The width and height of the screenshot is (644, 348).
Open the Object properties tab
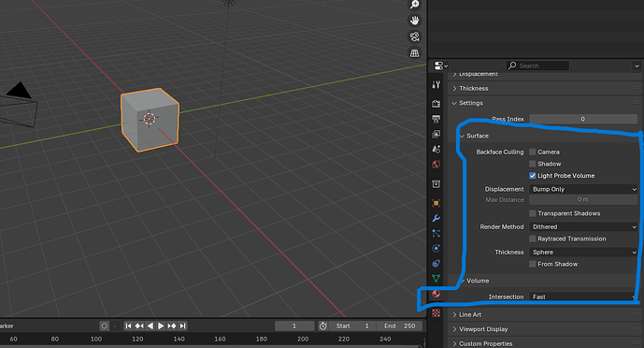[436, 203]
